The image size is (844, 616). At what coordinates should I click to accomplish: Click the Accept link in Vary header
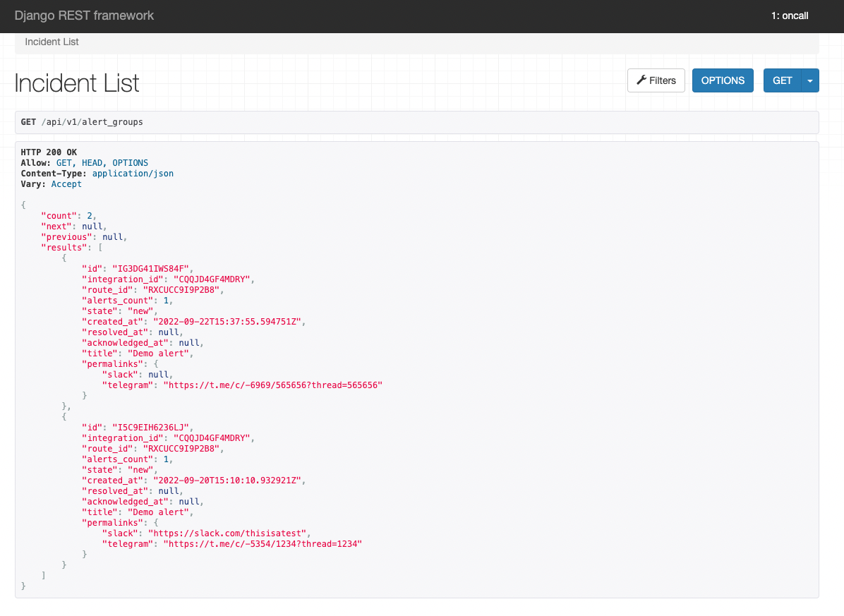point(66,183)
